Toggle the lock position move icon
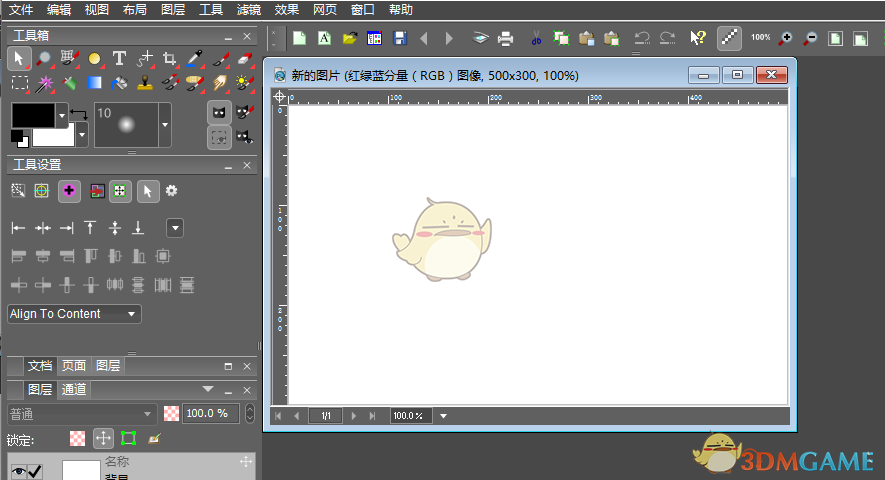 [x=103, y=438]
